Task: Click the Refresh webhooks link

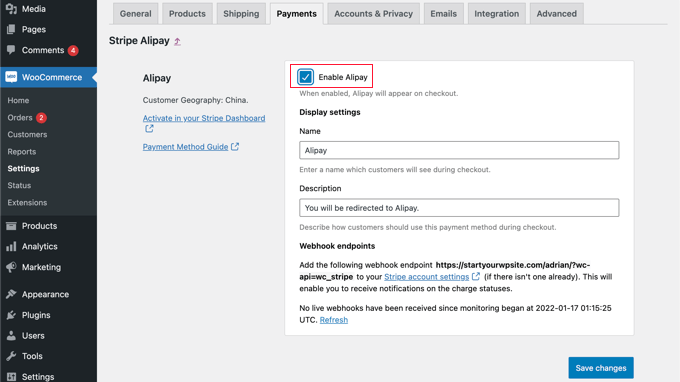Action: 333,320
